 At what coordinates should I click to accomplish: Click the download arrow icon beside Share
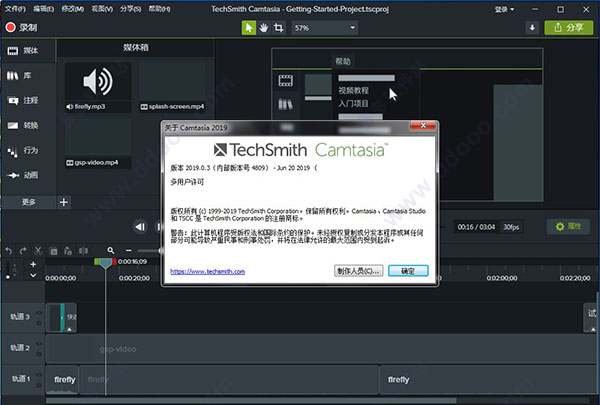point(532,28)
